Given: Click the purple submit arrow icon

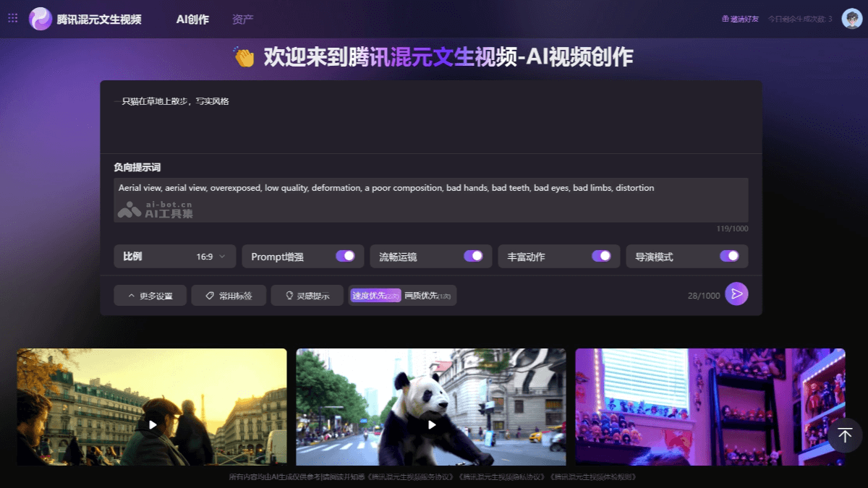Looking at the screenshot, I should point(736,294).
